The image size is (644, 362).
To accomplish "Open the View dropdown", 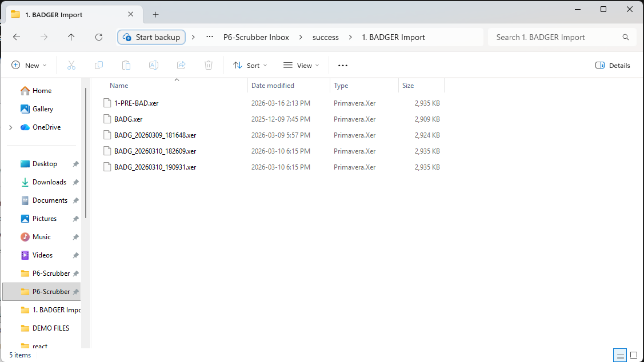I will point(301,65).
